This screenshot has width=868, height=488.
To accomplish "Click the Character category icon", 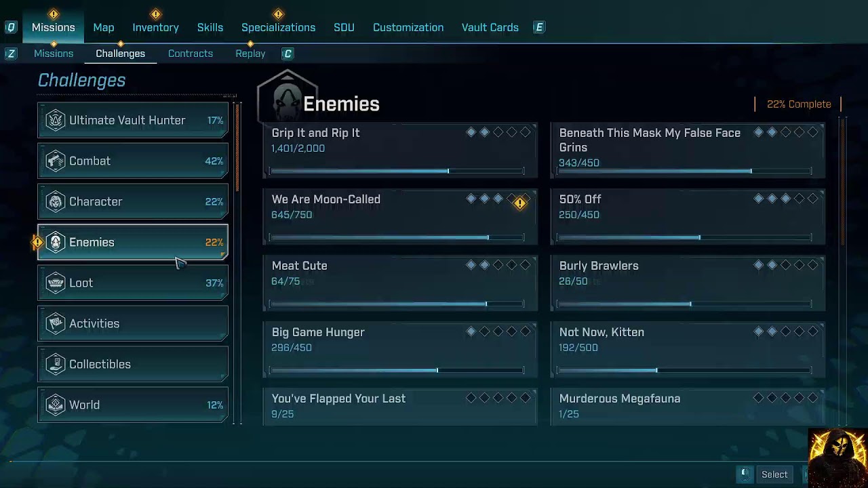I will [x=55, y=202].
